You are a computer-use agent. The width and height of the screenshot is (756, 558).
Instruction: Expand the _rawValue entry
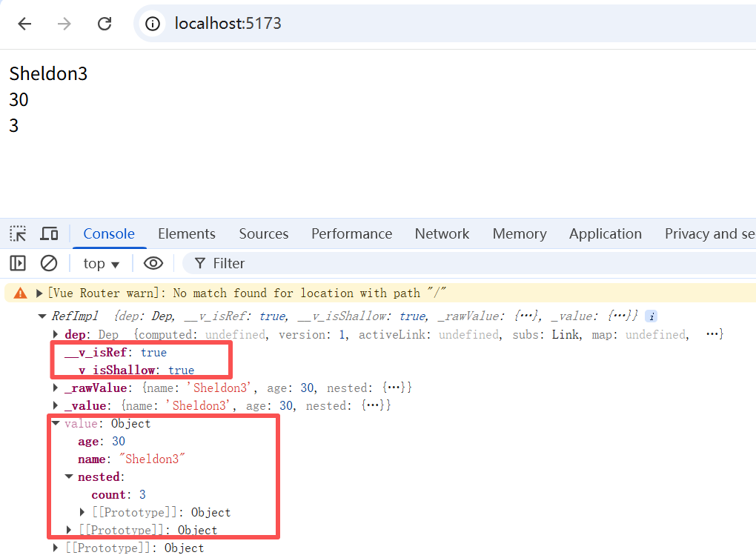click(x=56, y=388)
